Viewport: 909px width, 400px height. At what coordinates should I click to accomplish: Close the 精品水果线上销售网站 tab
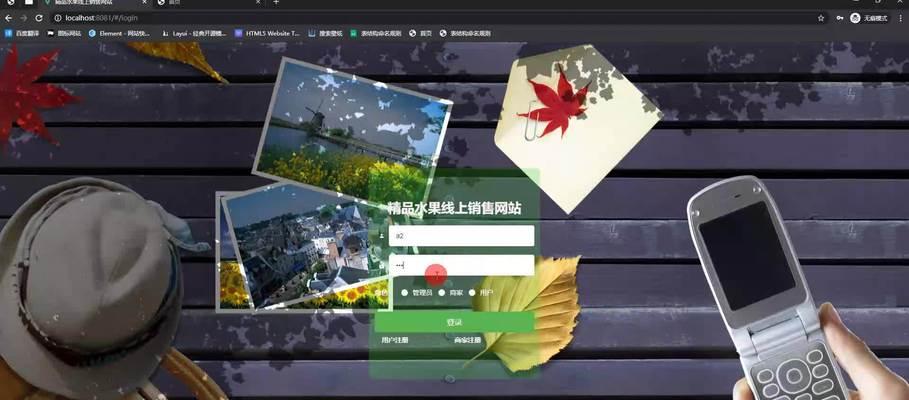[144, 2]
